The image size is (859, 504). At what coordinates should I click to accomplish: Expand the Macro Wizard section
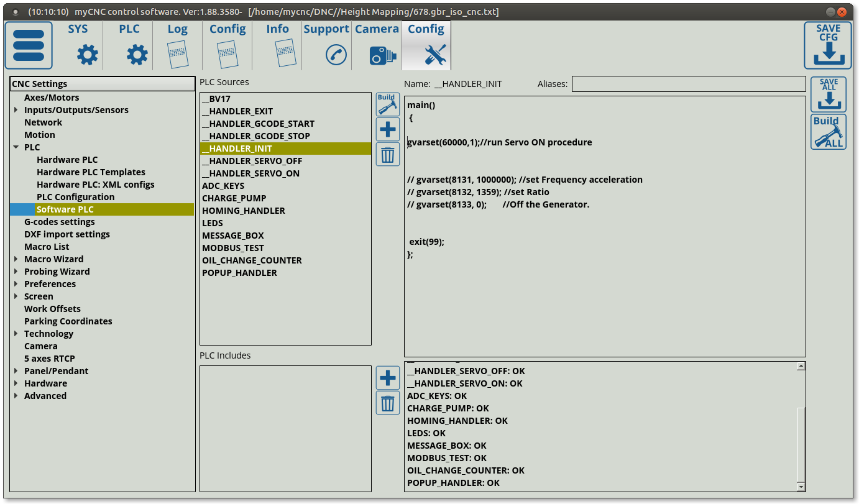(16, 259)
